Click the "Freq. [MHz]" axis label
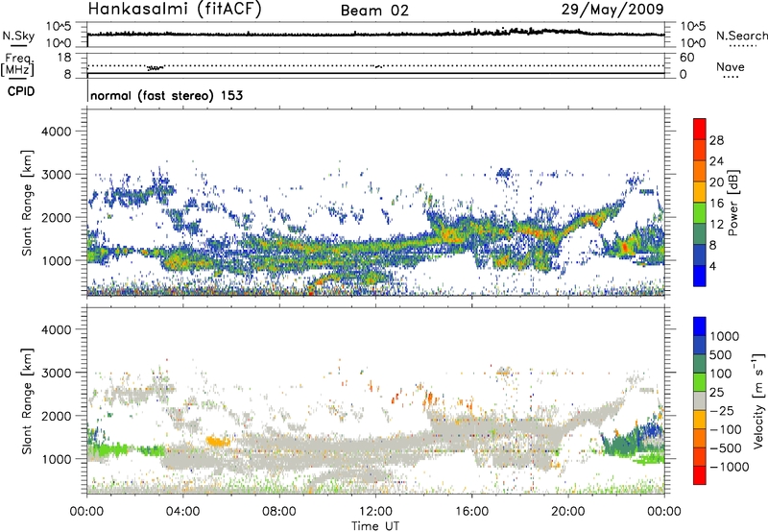The width and height of the screenshot is (768, 532). coord(18,64)
